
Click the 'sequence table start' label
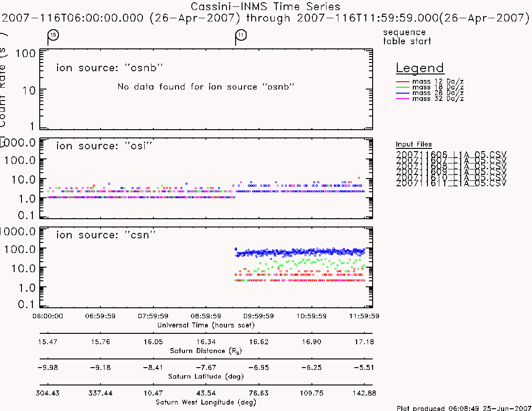(407, 37)
